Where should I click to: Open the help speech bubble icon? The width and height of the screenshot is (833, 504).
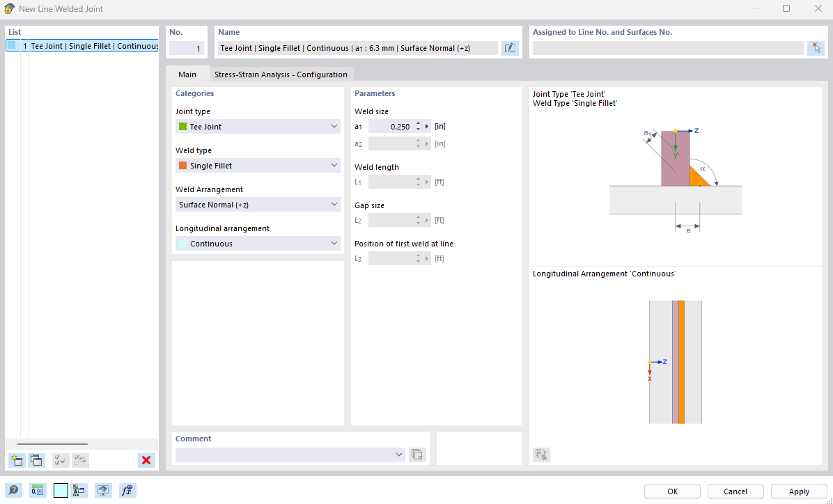coord(14,490)
